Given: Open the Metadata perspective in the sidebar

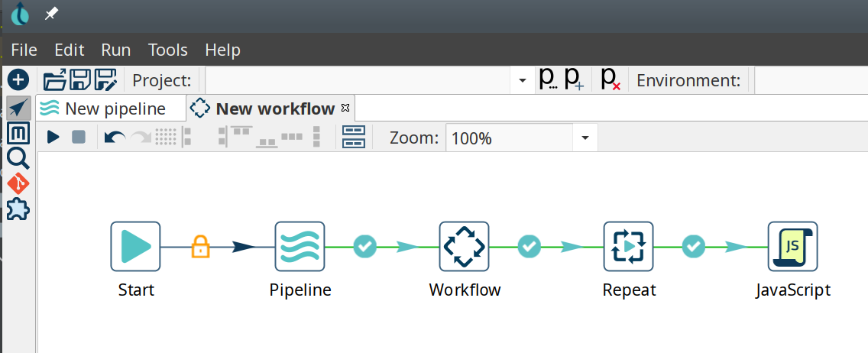Looking at the screenshot, I should [18, 134].
